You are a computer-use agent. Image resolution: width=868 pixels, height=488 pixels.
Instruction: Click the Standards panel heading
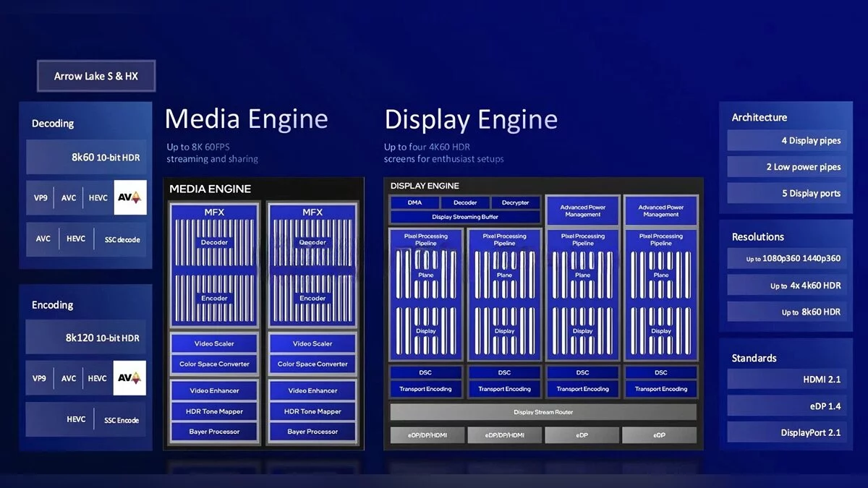754,359
